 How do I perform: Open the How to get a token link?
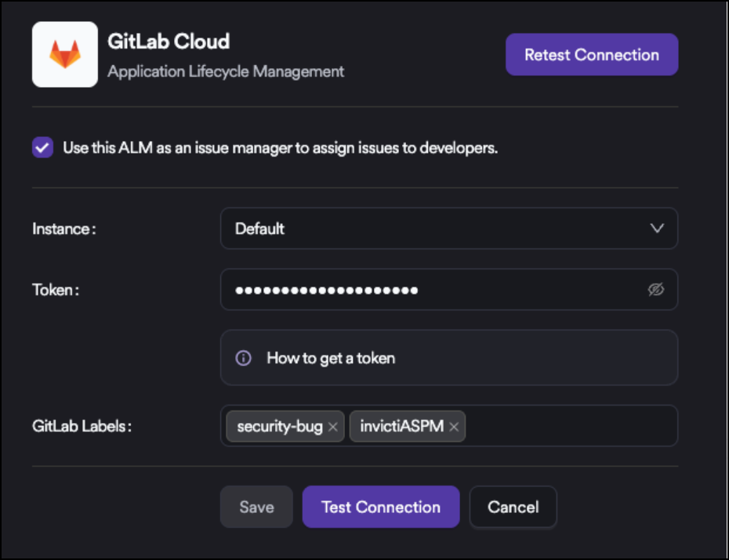(x=331, y=358)
